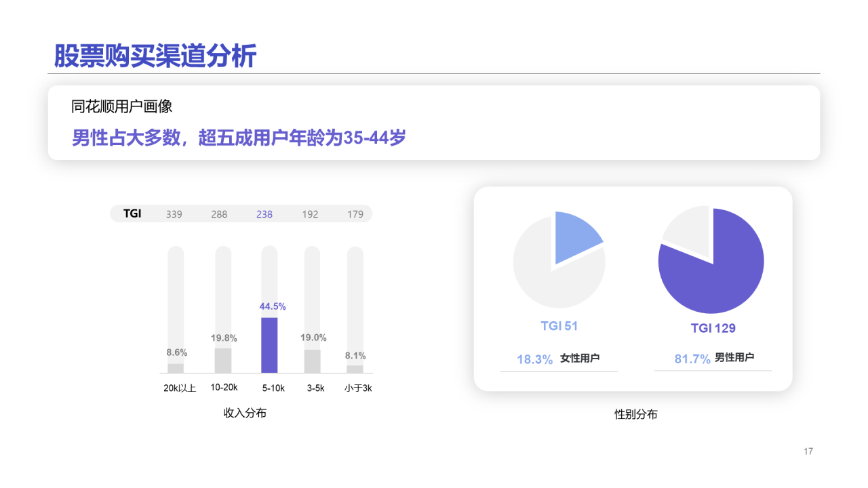This screenshot has height=488, width=868.
Task: Click the 小于3k axis label
Action: [x=358, y=388]
